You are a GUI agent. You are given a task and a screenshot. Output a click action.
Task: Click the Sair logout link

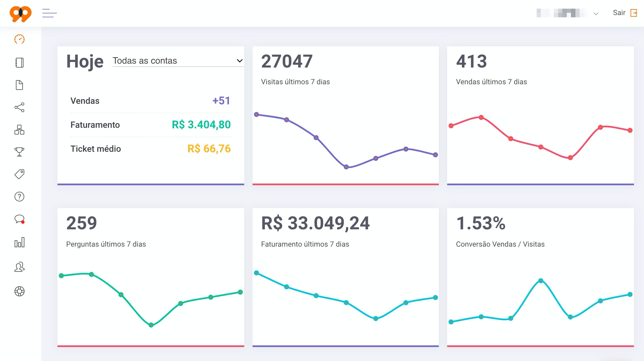tap(625, 13)
